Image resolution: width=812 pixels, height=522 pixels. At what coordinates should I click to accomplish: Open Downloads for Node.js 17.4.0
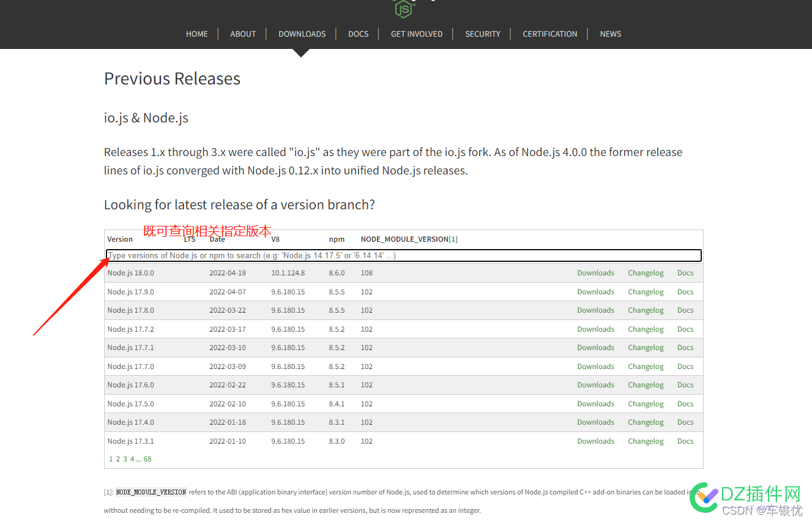pos(596,422)
